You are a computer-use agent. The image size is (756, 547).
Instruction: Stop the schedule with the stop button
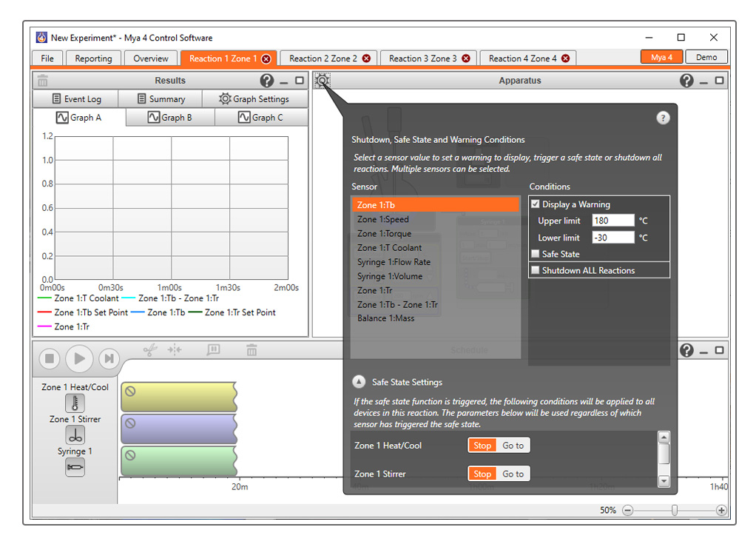point(49,358)
